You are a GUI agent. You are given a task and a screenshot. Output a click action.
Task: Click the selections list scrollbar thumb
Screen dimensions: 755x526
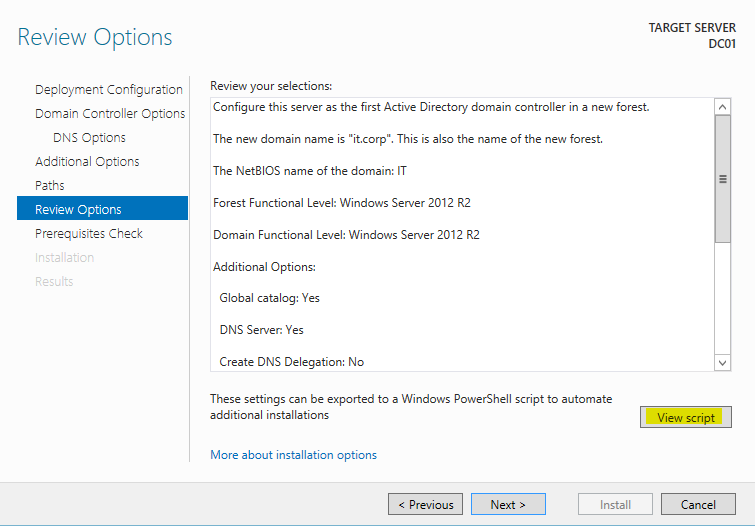[x=722, y=179]
